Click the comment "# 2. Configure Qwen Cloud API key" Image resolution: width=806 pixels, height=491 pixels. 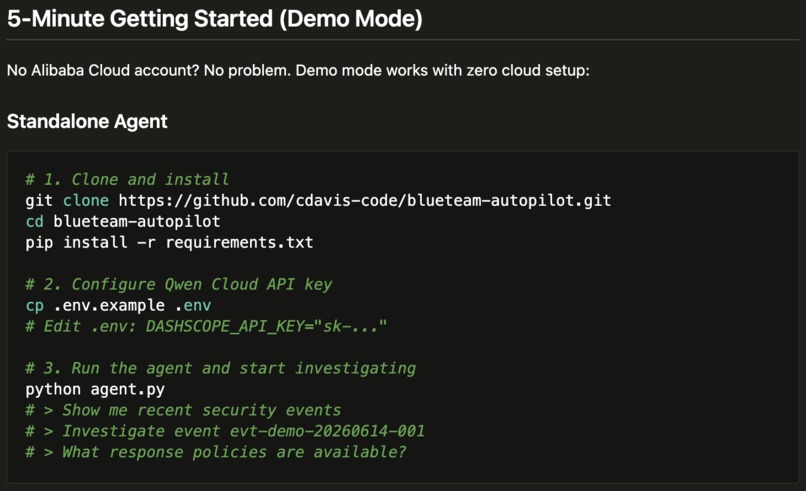click(179, 284)
